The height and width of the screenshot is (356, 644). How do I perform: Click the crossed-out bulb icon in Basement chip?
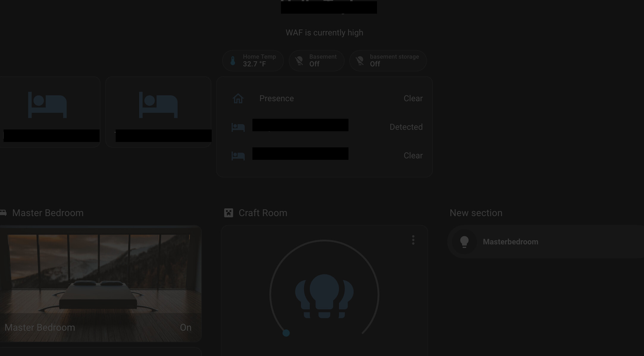(x=299, y=61)
